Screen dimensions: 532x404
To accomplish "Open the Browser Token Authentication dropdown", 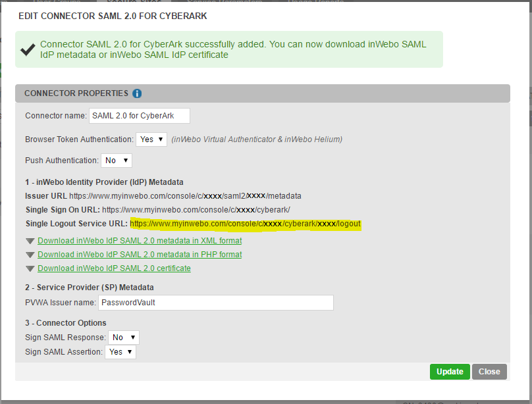I will point(151,139).
